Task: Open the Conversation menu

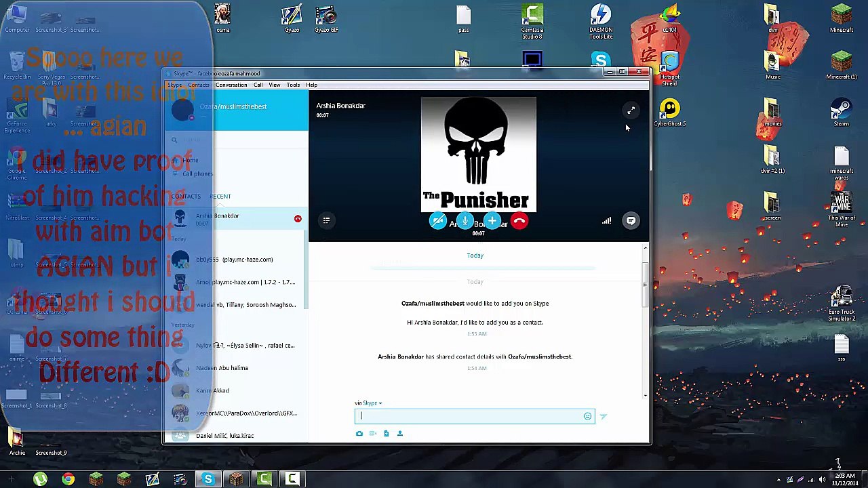Action: [x=231, y=85]
